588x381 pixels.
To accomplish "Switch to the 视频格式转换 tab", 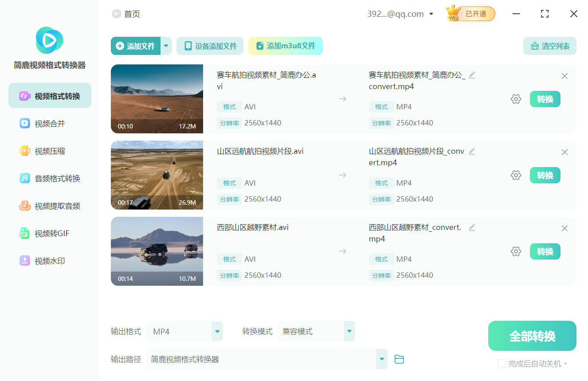I will (x=49, y=95).
